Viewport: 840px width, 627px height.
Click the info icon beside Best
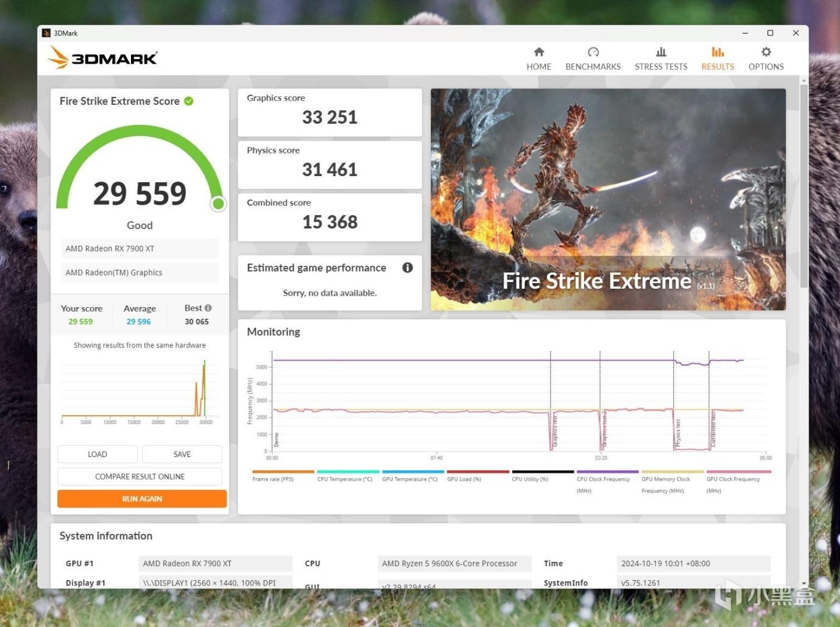tap(208, 308)
